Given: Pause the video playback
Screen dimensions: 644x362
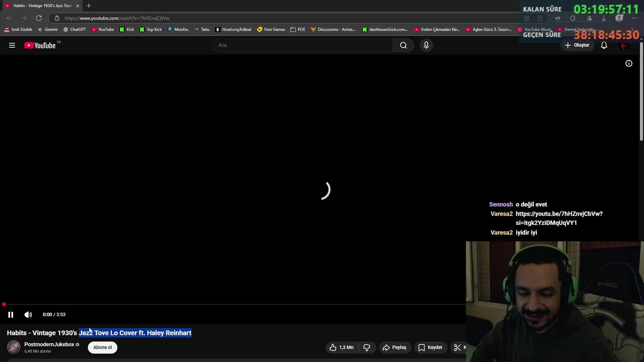Looking at the screenshot, I should click(11, 315).
